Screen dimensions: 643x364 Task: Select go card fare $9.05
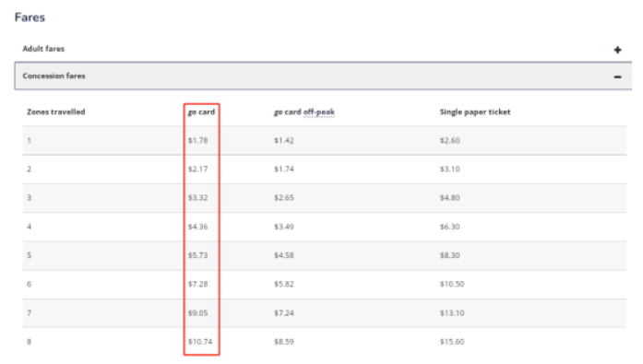click(198, 312)
